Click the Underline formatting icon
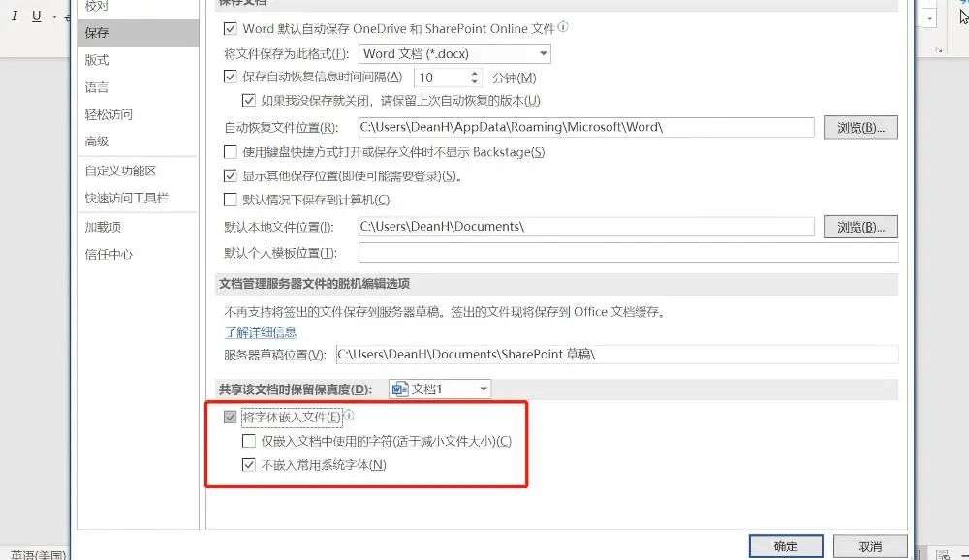Screen dimensions: 969x560 37,16
